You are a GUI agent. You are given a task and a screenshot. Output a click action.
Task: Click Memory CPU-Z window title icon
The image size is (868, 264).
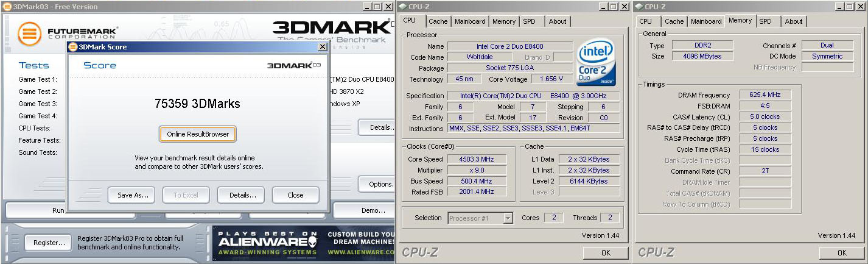click(x=639, y=6)
